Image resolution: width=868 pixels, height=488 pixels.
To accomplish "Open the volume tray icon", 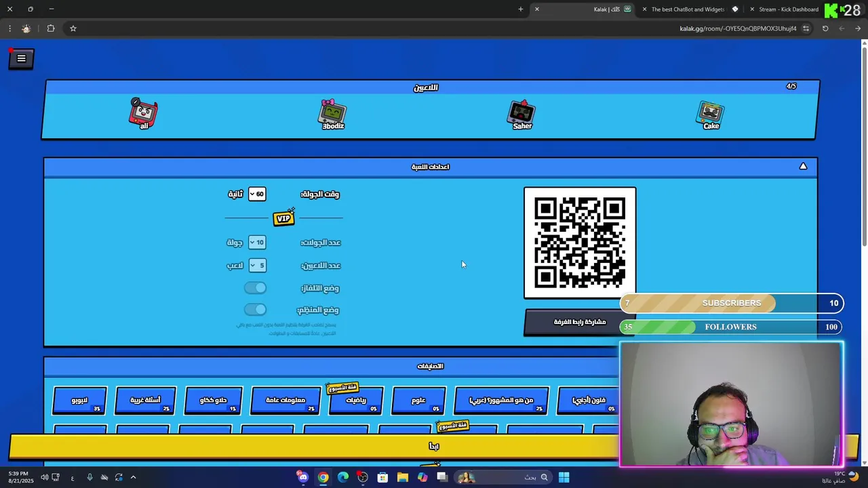I will (x=45, y=477).
